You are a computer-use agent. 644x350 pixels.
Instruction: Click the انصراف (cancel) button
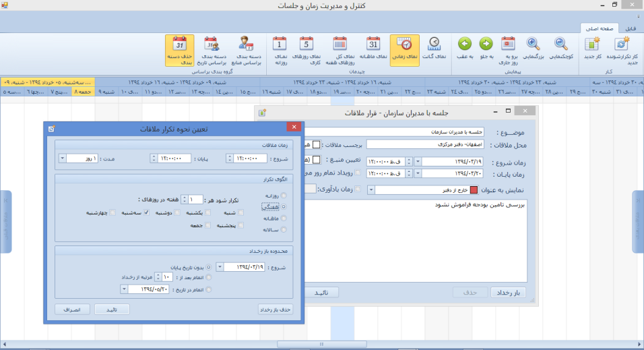[x=73, y=310]
